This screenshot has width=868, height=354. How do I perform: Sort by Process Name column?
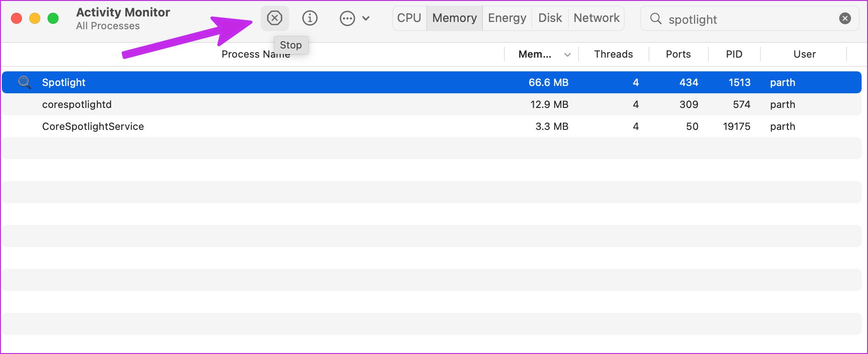[256, 54]
